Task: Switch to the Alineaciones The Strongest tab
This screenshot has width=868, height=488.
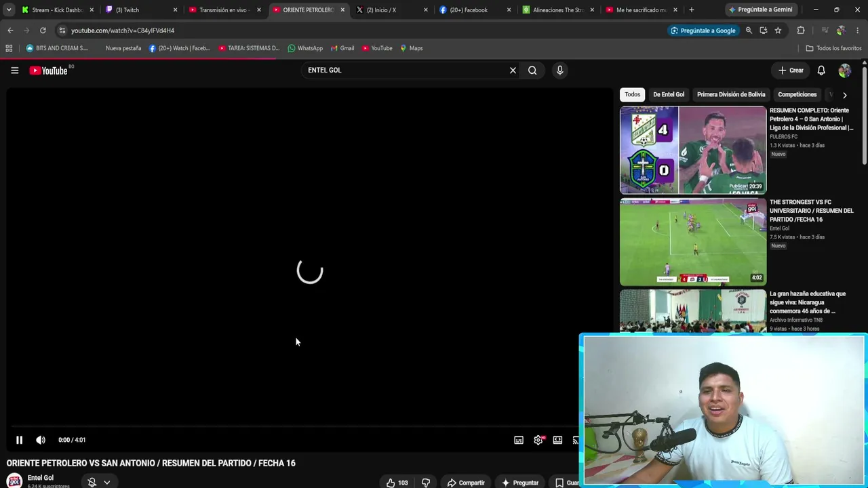Action: [x=558, y=10]
